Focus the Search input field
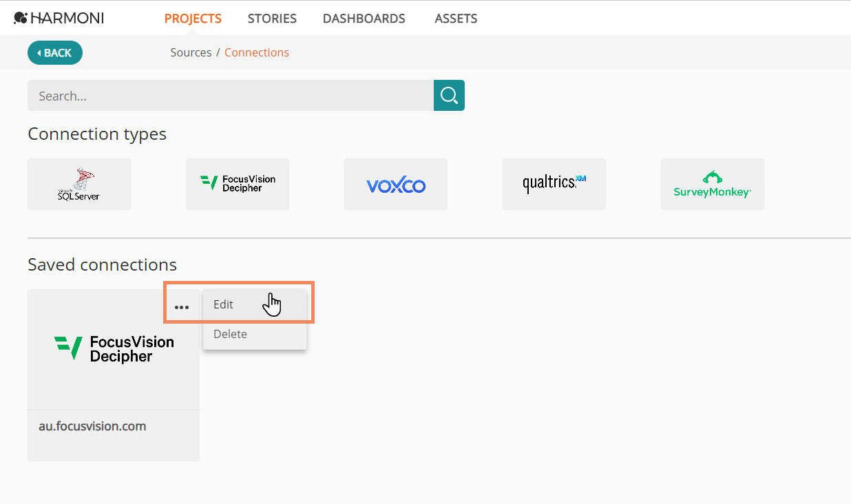851x504 pixels. [x=231, y=96]
